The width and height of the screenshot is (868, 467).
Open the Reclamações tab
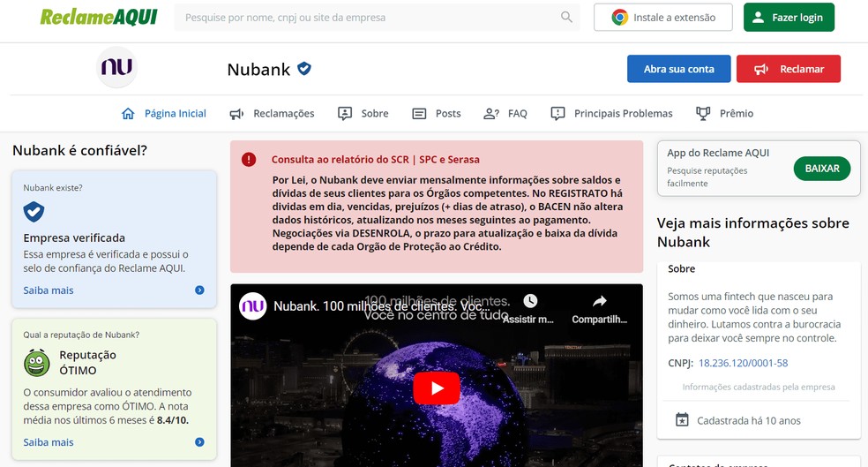pos(272,114)
